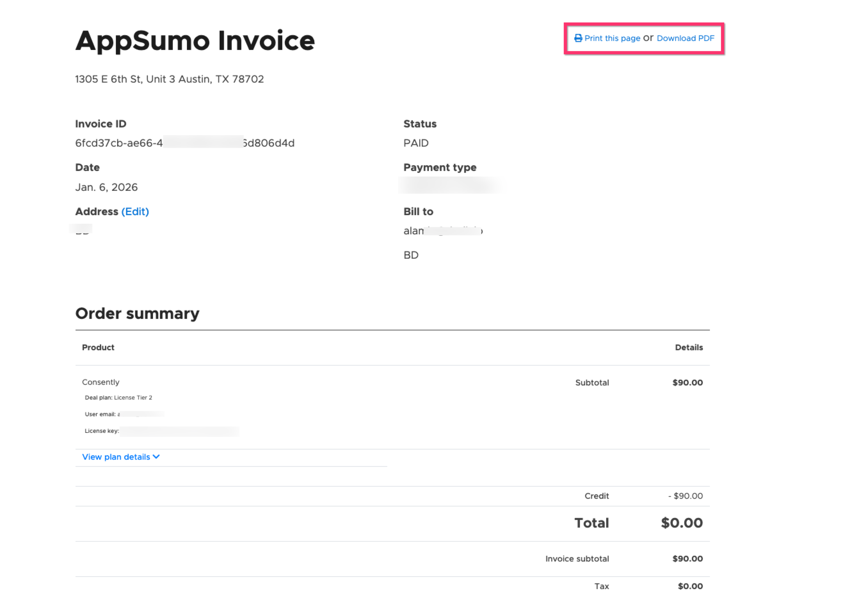Click the Credit amount of -$90.00

(x=685, y=496)
